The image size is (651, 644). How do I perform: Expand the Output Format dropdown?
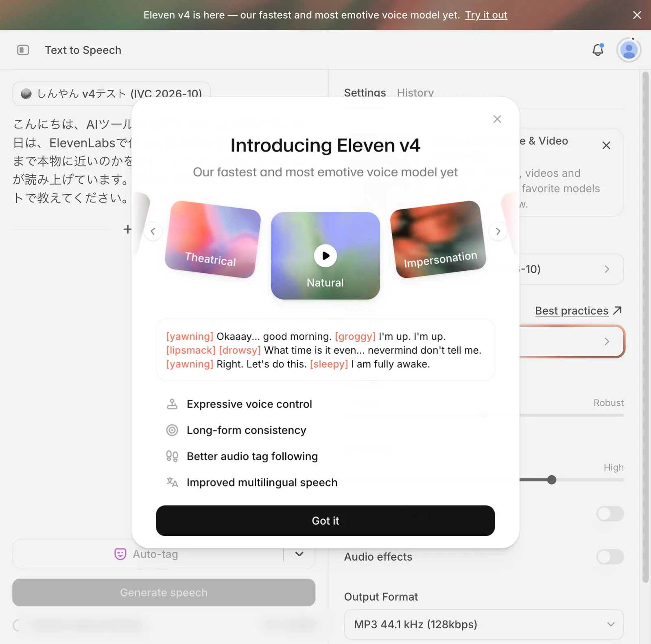click(484, 624)
